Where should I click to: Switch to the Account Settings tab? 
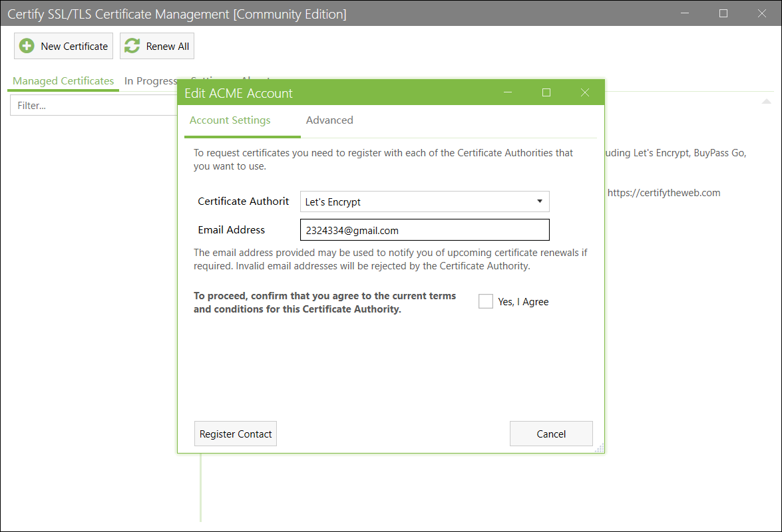(230, 120)
